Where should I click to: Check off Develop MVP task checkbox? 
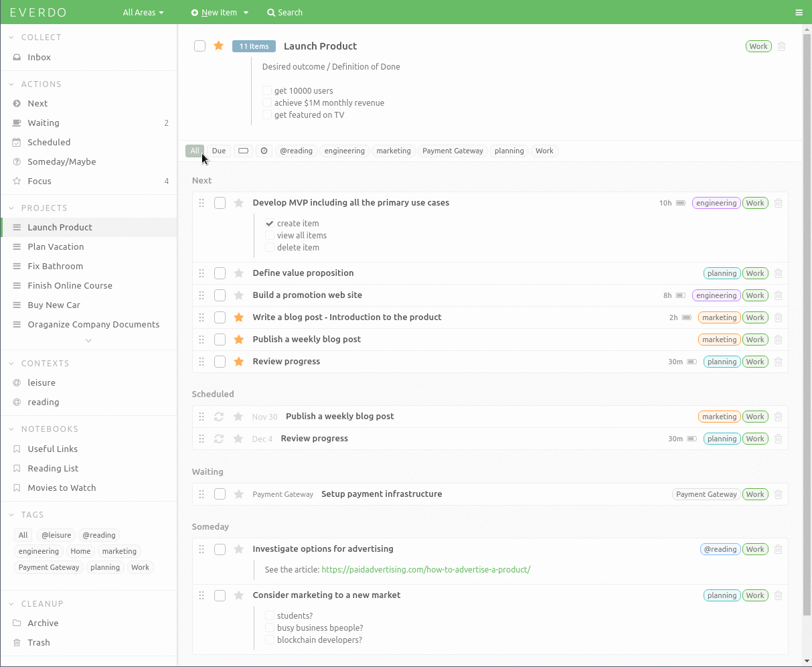220,203
